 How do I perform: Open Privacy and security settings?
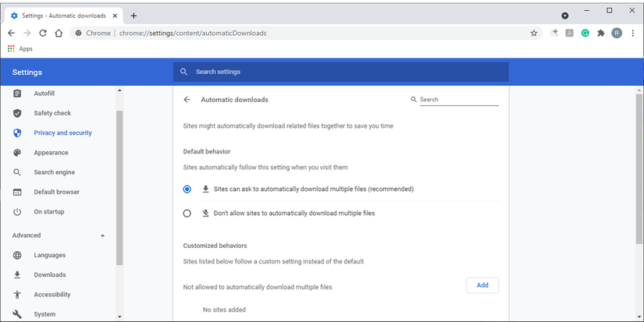(x=63, y=133)
